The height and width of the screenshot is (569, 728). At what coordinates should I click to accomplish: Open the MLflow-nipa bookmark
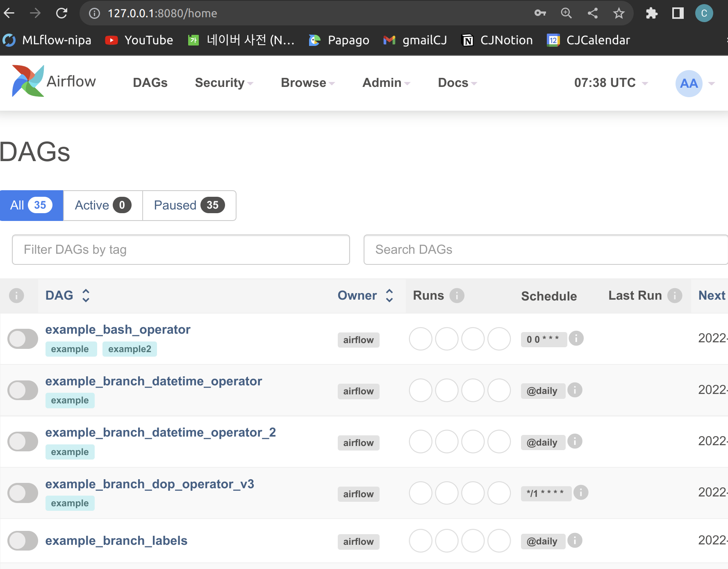pyautogui.click(x=47, y=40)
